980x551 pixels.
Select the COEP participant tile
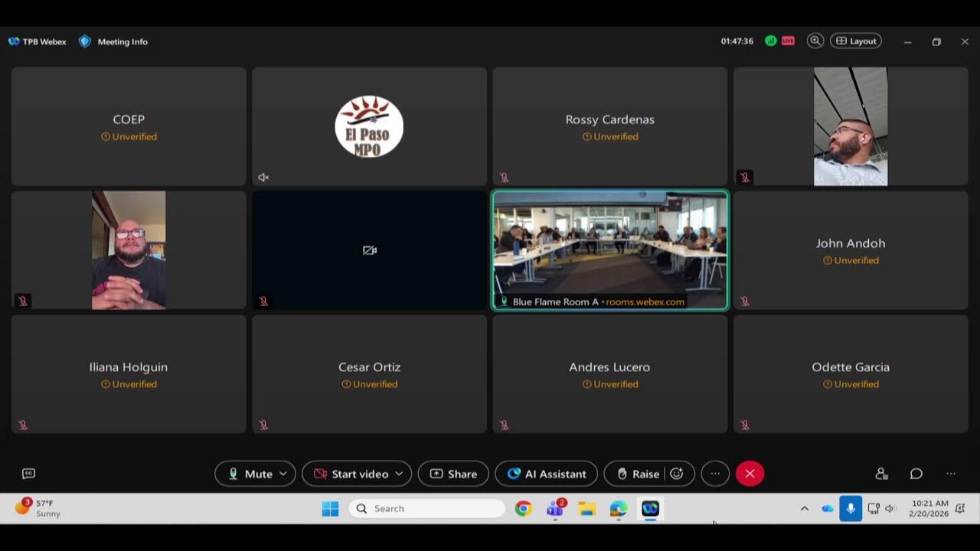click(129, 126)
